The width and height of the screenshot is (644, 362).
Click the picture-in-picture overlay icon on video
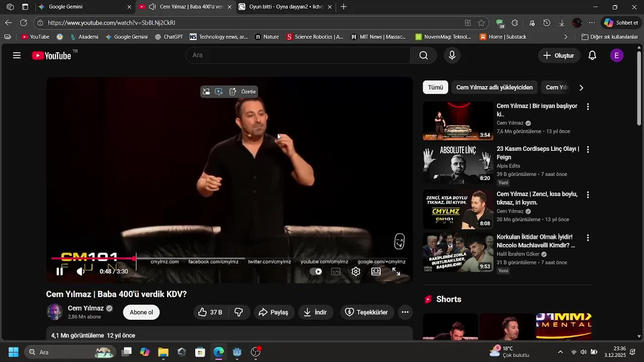tap(206, 92)
